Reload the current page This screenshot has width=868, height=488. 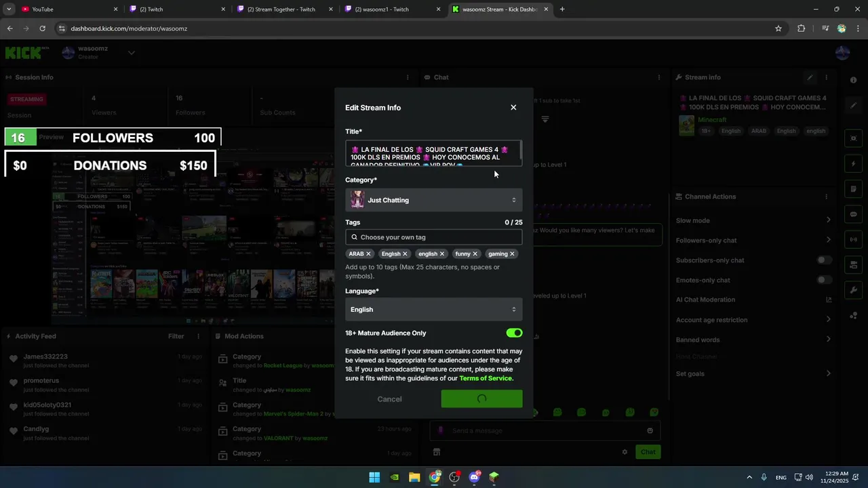42,28
